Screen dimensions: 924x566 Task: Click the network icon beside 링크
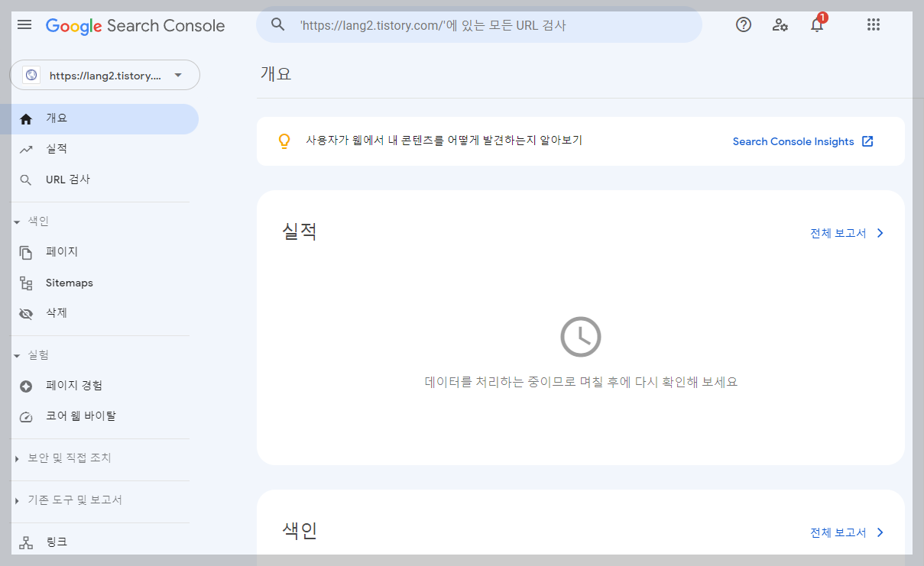[26, 543]
